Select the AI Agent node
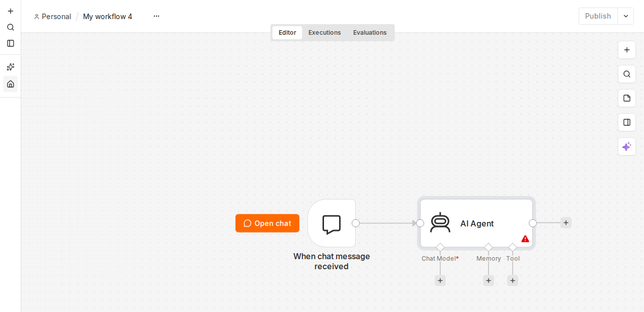Image resolution: width=644 pixels, height=312 pixels. [476, 223]
